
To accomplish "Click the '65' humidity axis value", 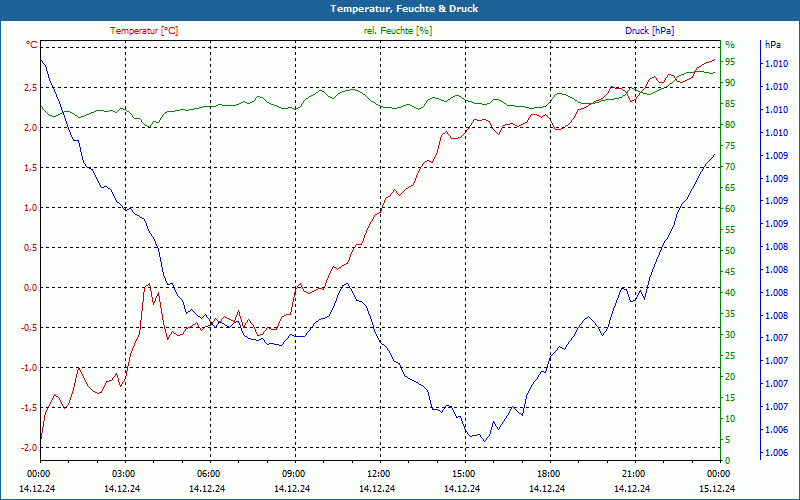I will point(730,187).
